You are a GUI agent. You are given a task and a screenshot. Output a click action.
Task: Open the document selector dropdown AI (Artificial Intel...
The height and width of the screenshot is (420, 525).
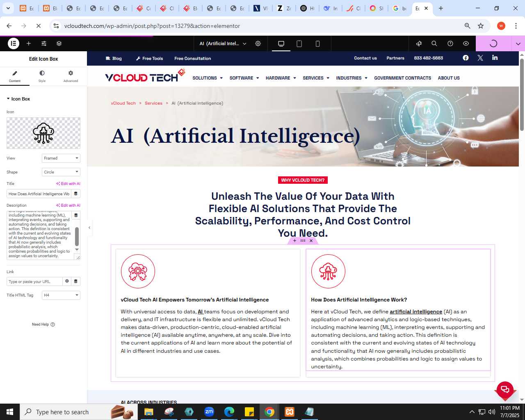[223, 43]
